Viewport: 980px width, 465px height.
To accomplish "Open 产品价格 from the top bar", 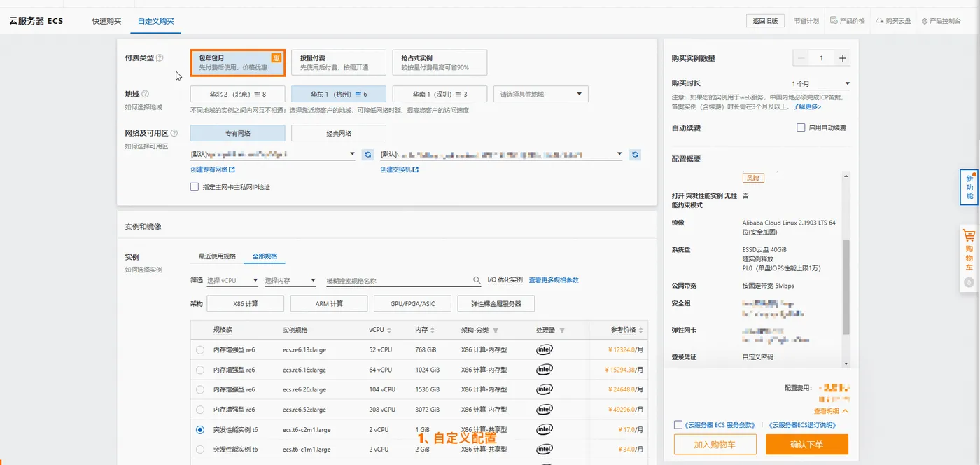I will (847, 21).
